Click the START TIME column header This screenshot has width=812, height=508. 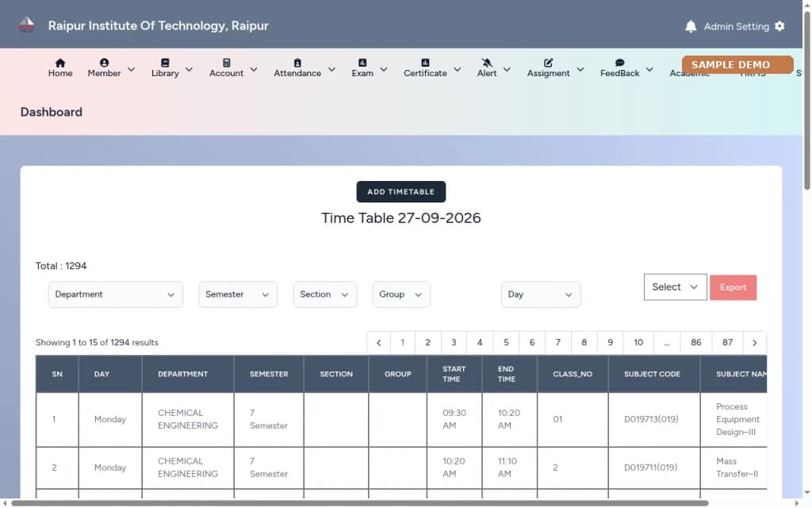(454, 374)
